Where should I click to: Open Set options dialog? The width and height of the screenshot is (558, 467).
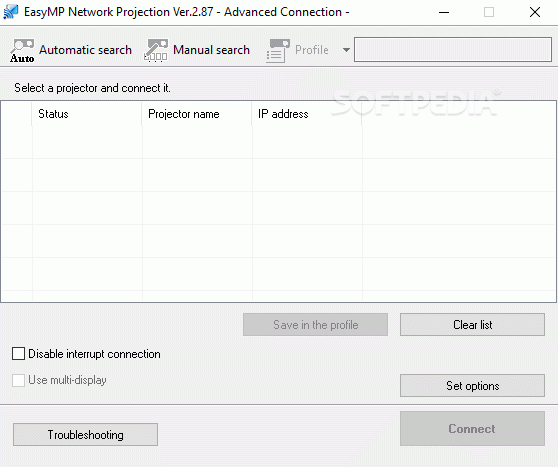[472, 385]
